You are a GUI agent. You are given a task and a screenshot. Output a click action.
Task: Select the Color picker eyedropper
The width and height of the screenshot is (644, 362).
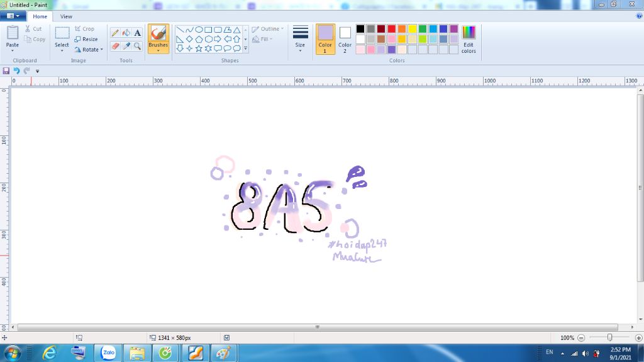click(x=126, y=46)
